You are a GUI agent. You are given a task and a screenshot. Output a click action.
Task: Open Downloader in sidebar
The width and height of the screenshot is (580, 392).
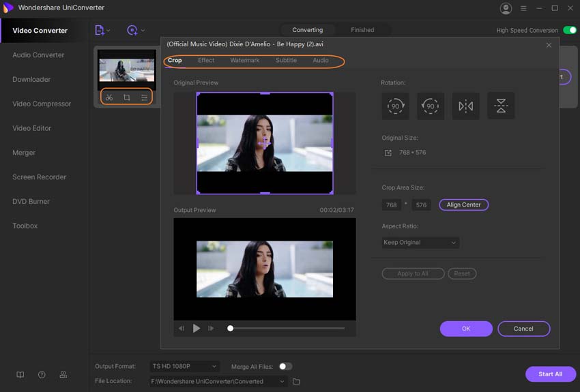tap(31, 80)
